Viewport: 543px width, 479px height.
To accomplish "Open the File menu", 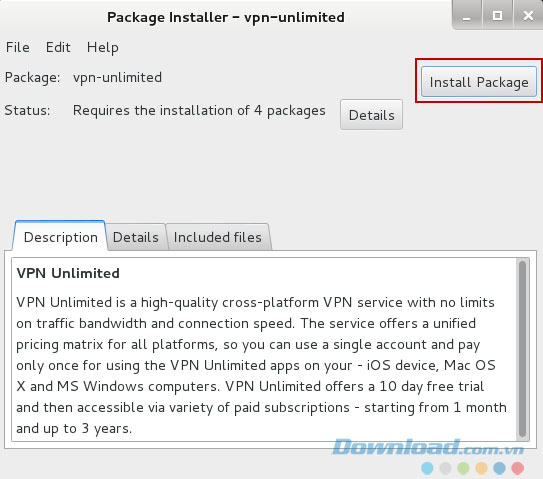I will click(18, 47).
